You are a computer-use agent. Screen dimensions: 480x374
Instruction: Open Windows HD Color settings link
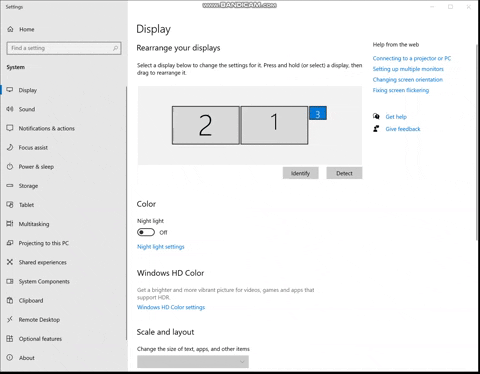[171, 307]
